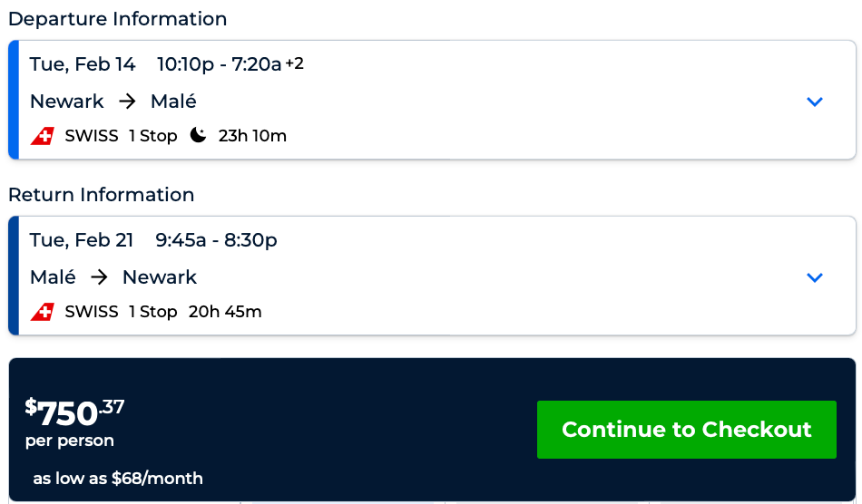The image size is (862, 504).
Task: Open the as low as $68/month financing link
Action: point(118,478)
